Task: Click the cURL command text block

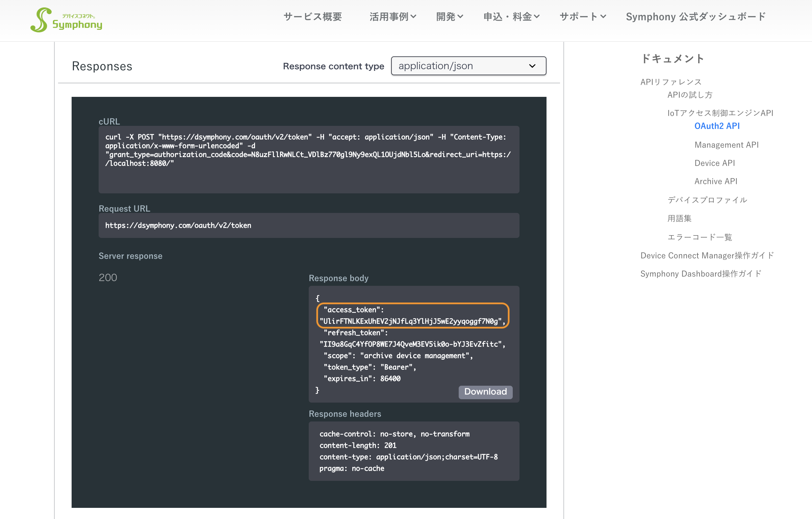Action: (x=309, y=159)
